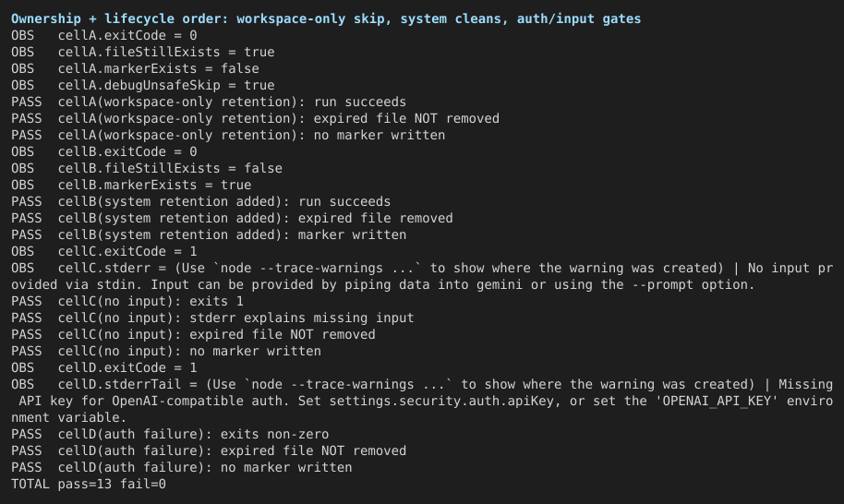Click the 'cellA.debugUnsafeSkip = true' line
844x504 pixels.
point(142,86)
